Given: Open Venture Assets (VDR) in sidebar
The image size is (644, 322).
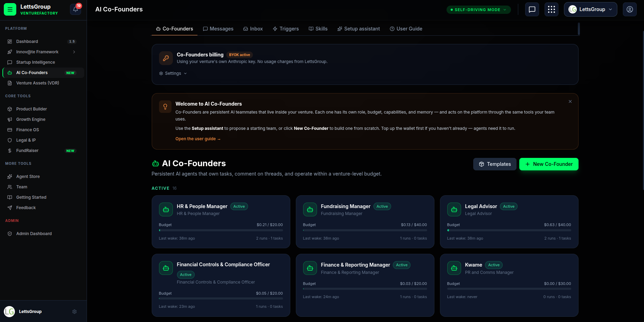Looking at the screenshot, I should 43,83.
